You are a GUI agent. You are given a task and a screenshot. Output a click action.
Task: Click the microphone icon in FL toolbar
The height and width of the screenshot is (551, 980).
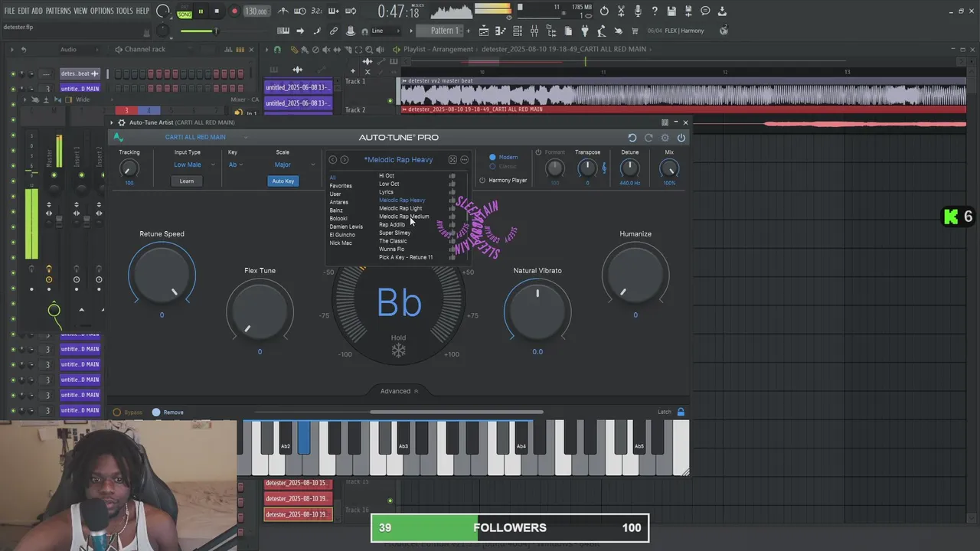point(638,11)
